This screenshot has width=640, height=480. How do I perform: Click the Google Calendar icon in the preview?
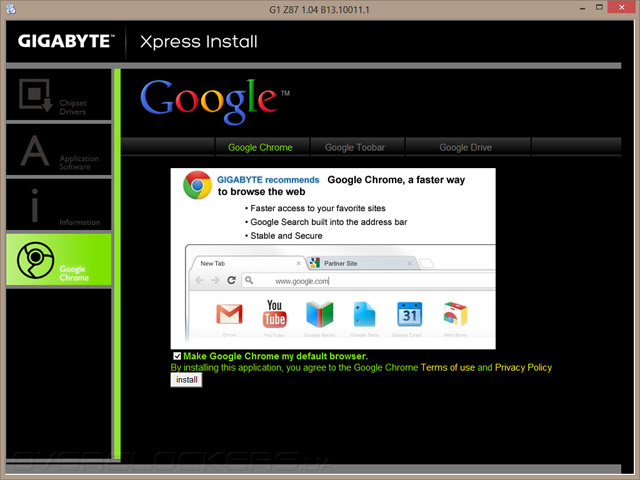point(409,314)
